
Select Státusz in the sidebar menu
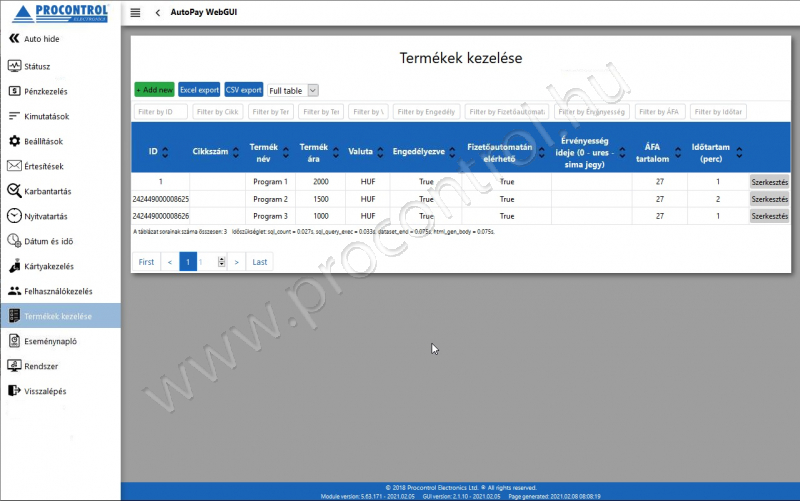point(37,66)
